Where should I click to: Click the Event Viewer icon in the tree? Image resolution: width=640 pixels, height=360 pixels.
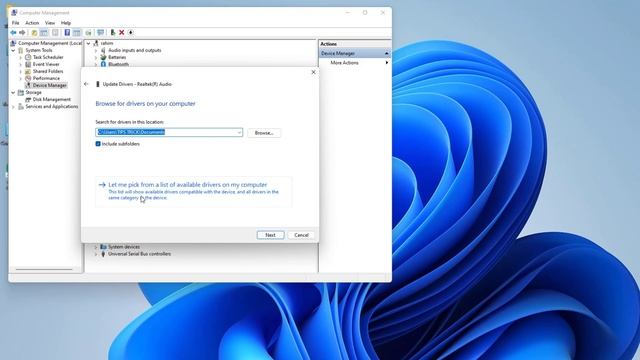28,64
